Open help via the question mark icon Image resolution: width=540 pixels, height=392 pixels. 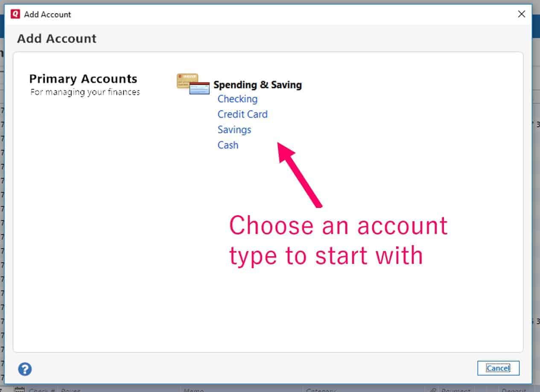24,369
